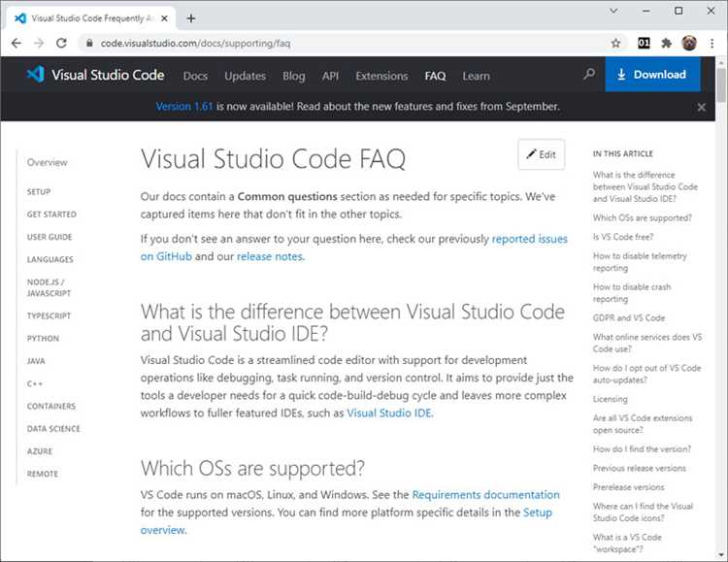Viewport: 728px width, 562px height.
Task: Open the Blog navigation item
Action: pyautogui.click(x=294, y=76)
